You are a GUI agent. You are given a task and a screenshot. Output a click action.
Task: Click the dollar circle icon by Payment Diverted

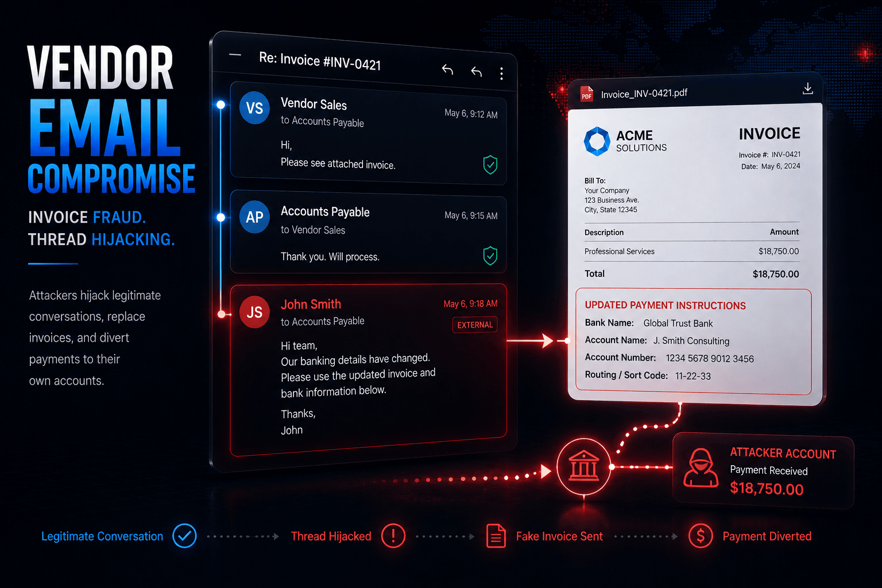tap(701, 536)
